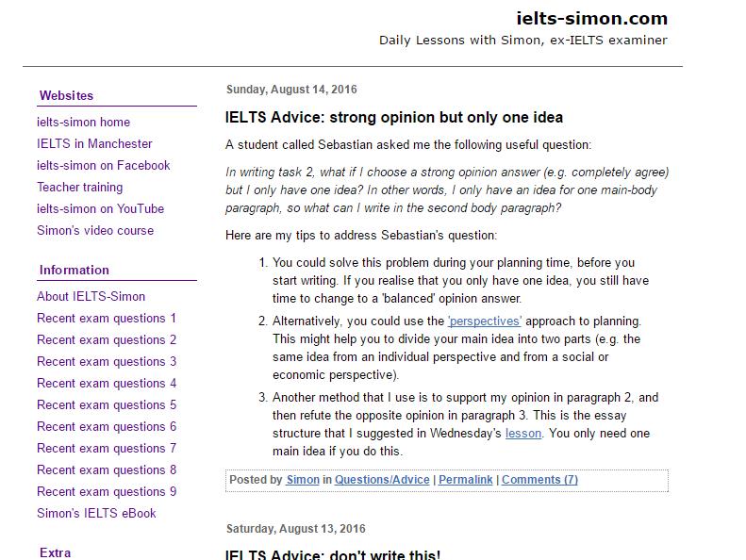The width and height of the screenshot is (746, 560).
Task: Go to IELTS in Manchester
Action: [94, 143]
